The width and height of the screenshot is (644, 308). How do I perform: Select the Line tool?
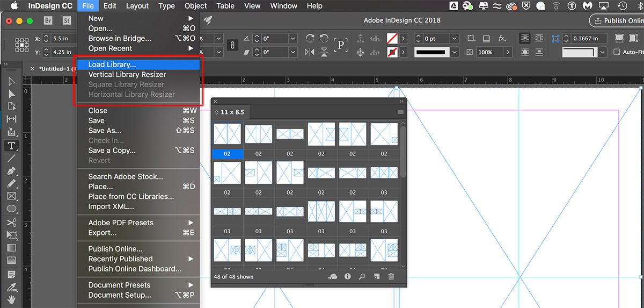point(11,158)
